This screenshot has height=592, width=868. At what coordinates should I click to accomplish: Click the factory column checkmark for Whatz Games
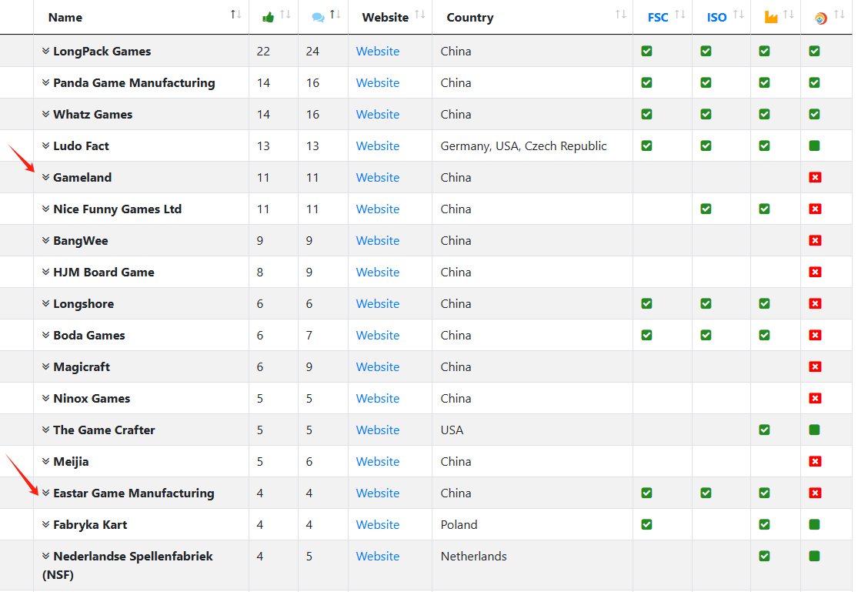(x=764, y=114)
